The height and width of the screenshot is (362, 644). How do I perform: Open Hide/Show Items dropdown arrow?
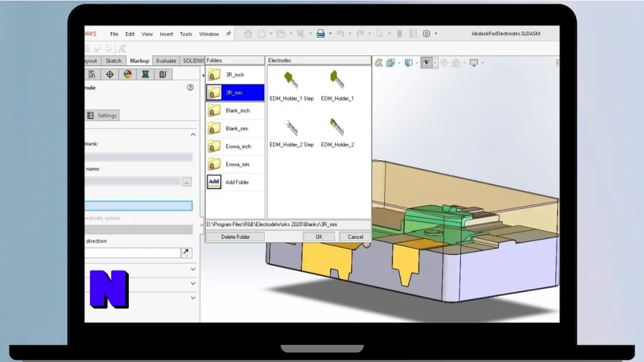435,63
